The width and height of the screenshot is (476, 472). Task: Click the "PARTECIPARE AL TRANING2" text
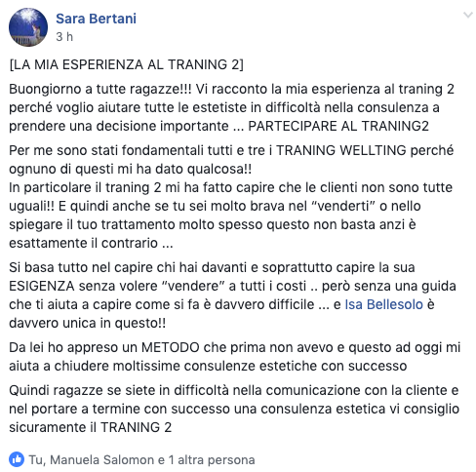(338, 126)
